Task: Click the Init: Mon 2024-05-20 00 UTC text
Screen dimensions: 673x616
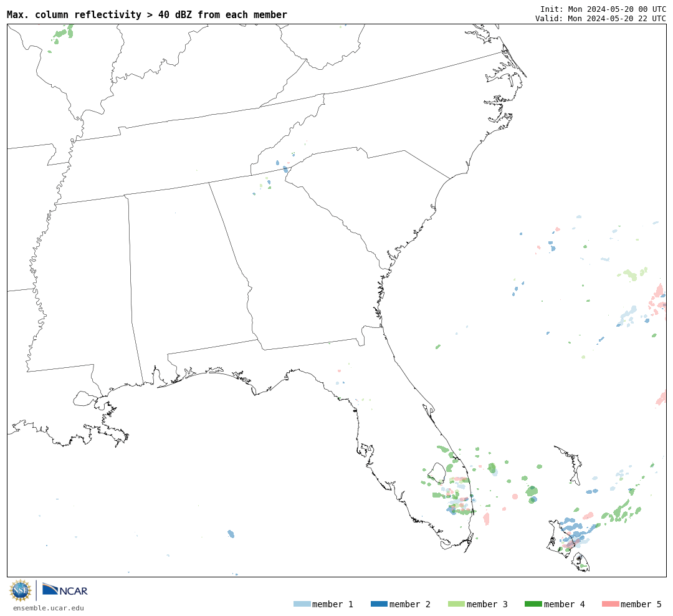Action: tap(603, 9)
